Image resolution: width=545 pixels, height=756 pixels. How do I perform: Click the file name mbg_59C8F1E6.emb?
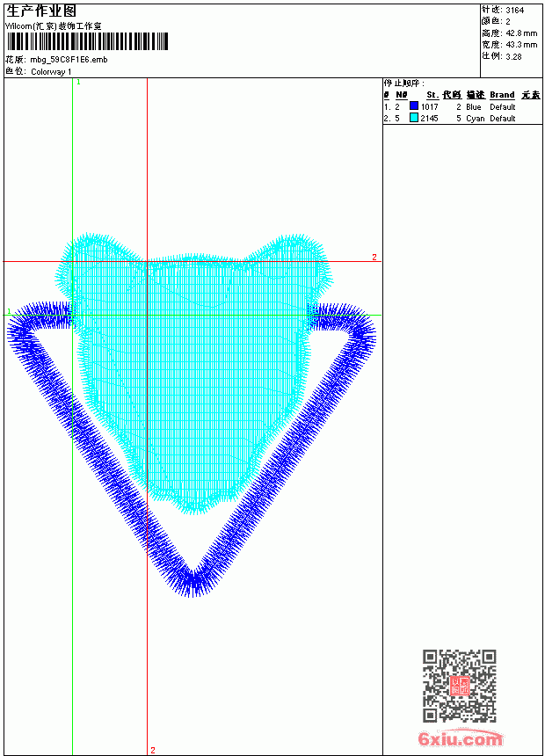pyautogui.click(x=69, y=60)
